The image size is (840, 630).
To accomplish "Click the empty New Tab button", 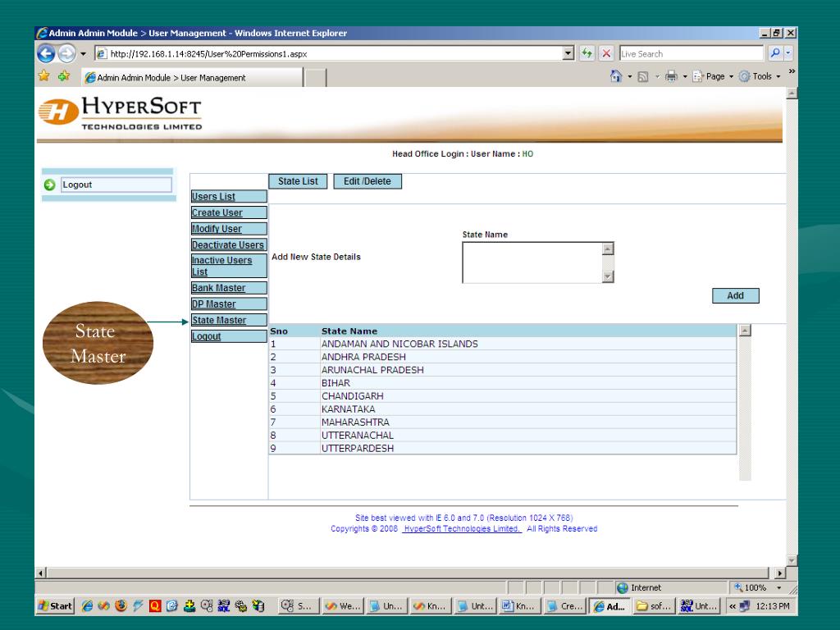I will (316, 78).
